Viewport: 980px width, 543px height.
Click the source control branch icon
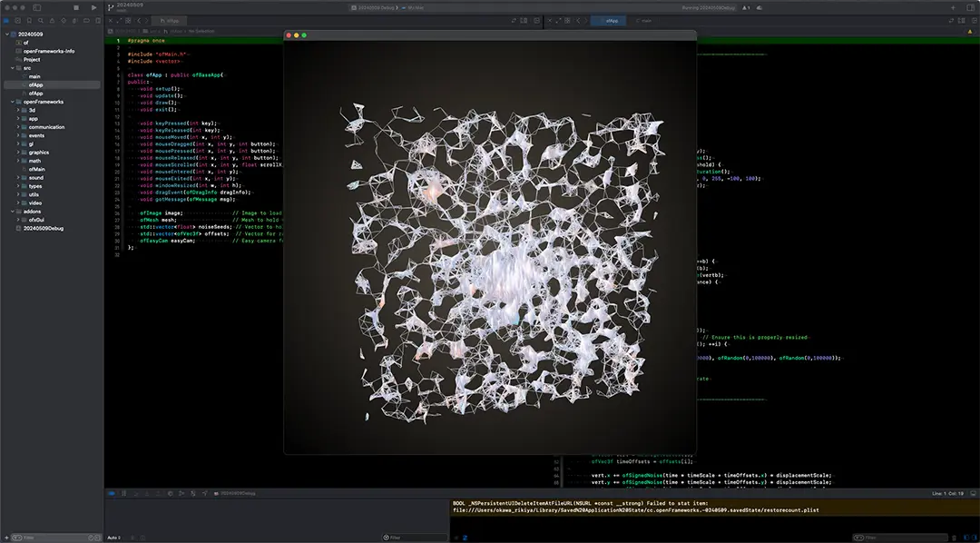click(x=111, y=7)
